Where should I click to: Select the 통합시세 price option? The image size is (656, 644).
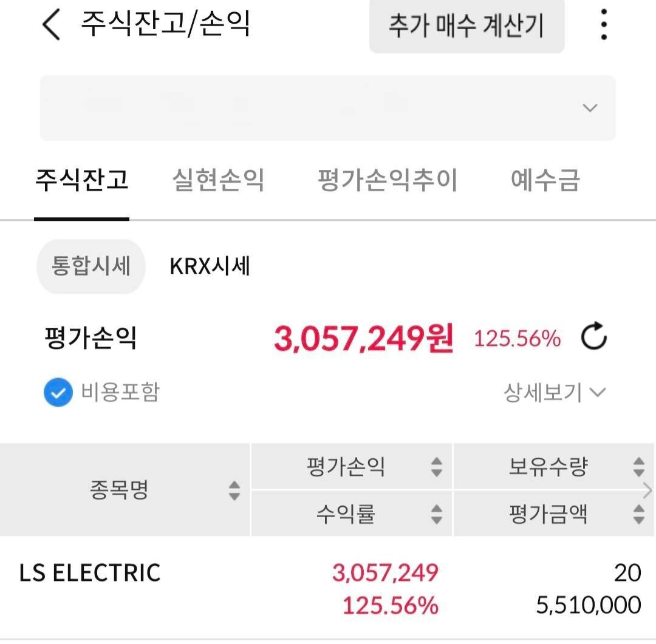(x=91, y=266)
